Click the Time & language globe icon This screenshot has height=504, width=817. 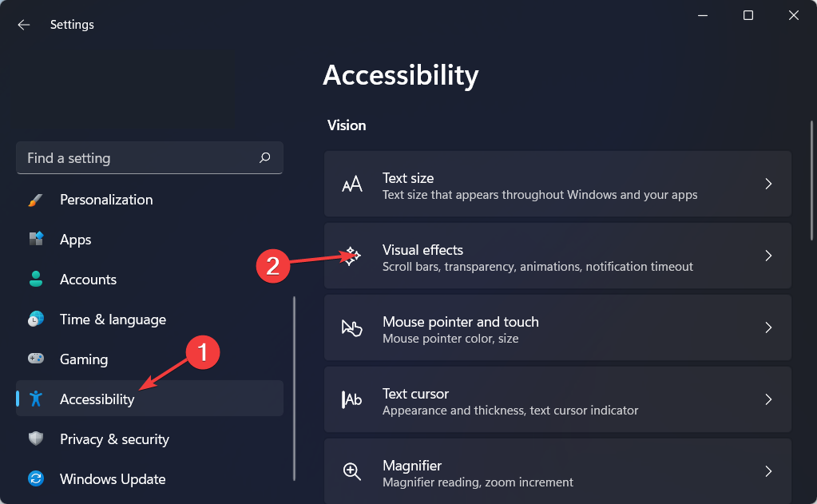click(35, 319)
